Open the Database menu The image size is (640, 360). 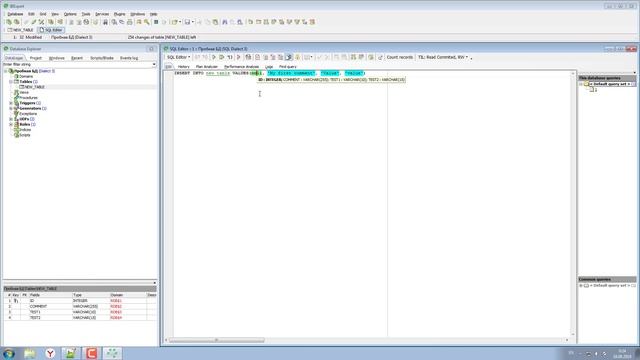pyautogui.click(x=16, y=14)
